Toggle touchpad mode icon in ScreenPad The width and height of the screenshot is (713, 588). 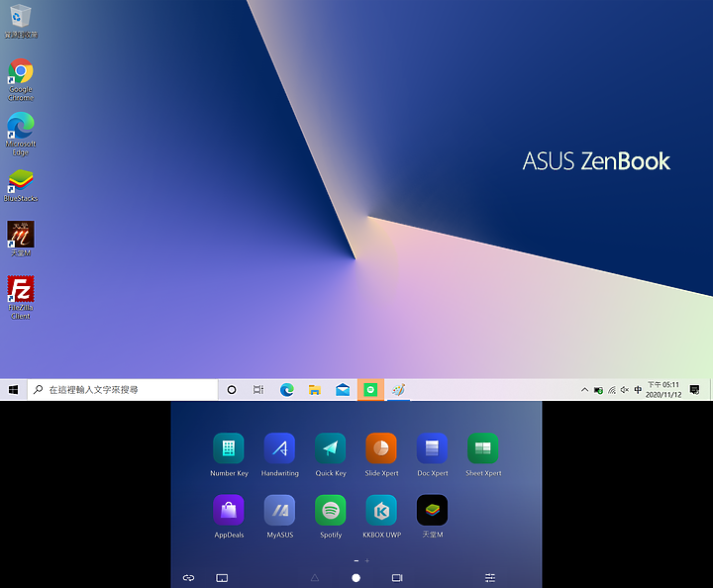coord(222,577)
